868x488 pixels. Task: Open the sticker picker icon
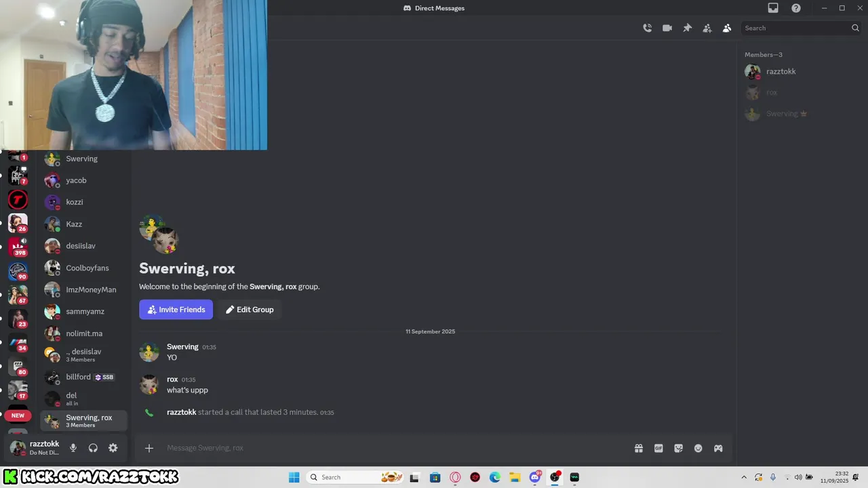point(678,448)
